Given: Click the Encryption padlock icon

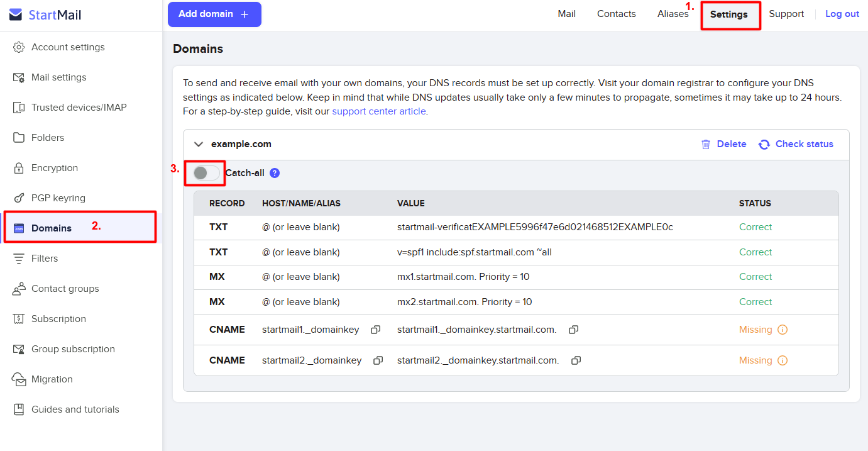Looking at the screenshot, I should coord(19,168).
